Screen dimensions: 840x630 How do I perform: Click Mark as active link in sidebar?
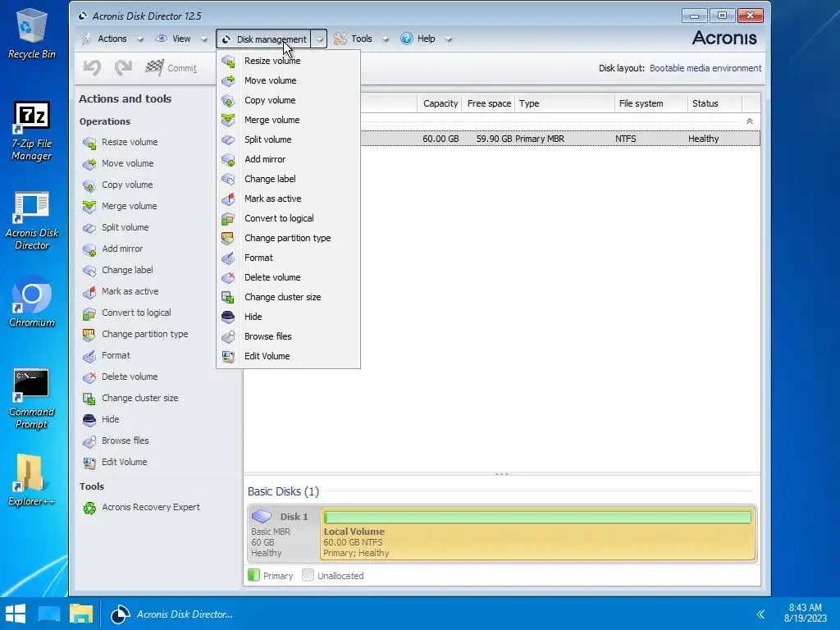[x=130, y=291]
